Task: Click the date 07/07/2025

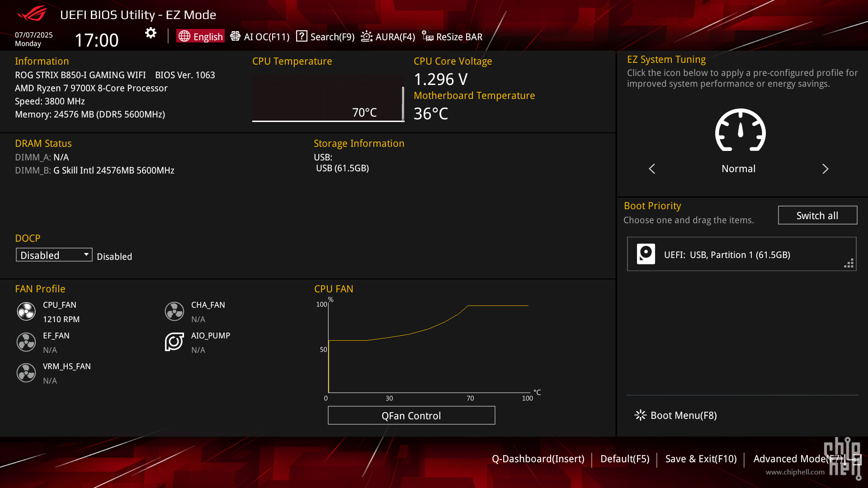Action: tap(34, 35)
